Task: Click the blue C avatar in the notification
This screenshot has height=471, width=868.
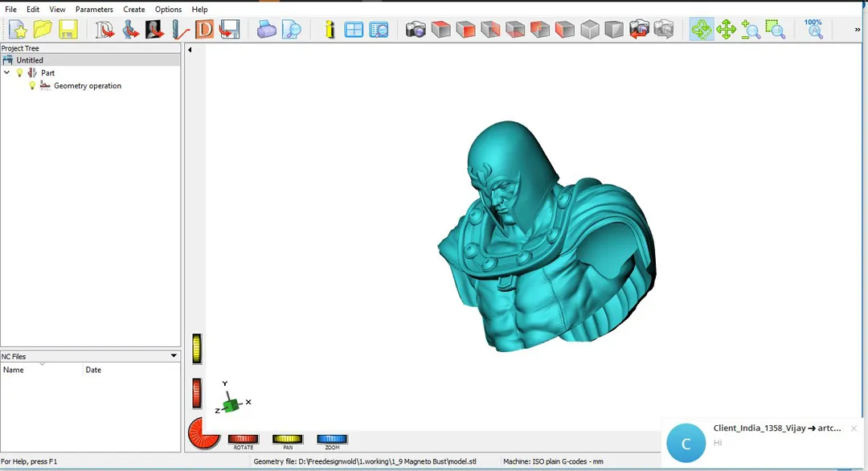Action: (x=686, y=443)
